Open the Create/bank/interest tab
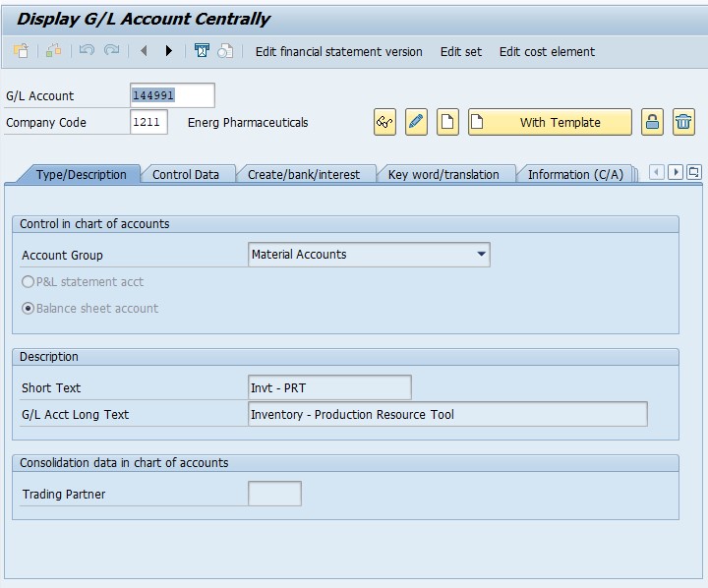The height and width of the screenshot is (588, 708). (x=304, y=175)
